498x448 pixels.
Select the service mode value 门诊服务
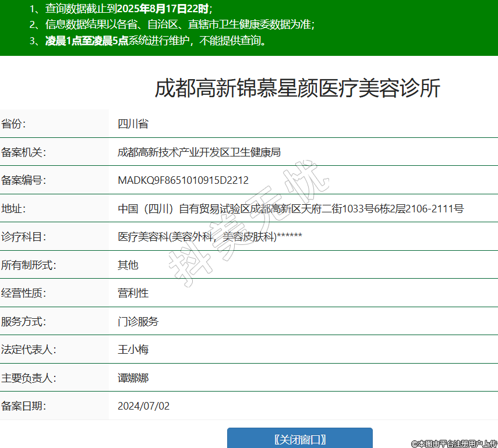pos(138,322)
